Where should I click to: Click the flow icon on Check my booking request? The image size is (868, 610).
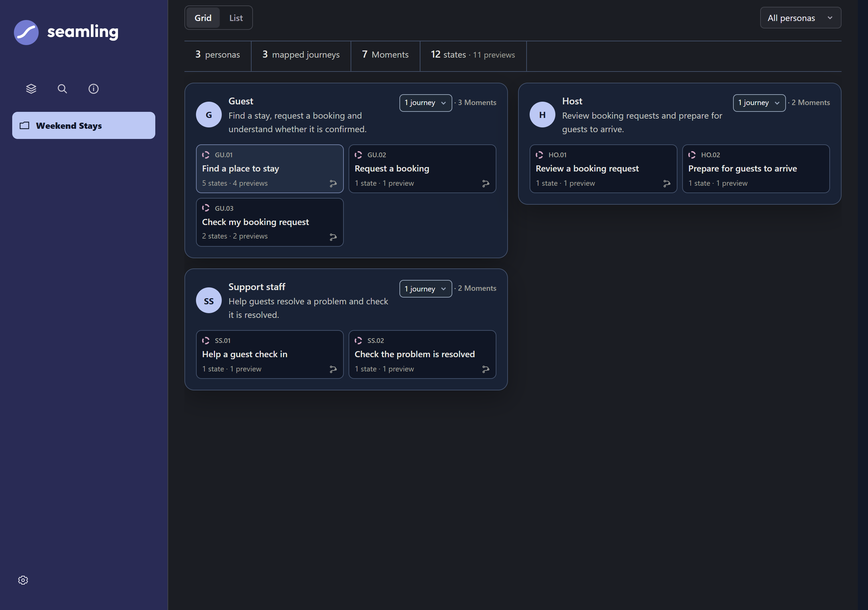coord(333,237)
